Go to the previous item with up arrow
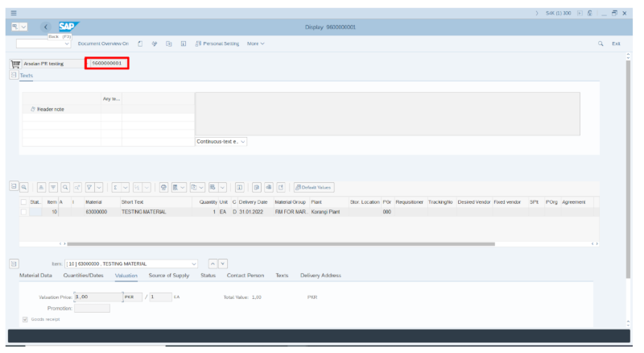Screen dimensions: 644x353 pos(213,264)
